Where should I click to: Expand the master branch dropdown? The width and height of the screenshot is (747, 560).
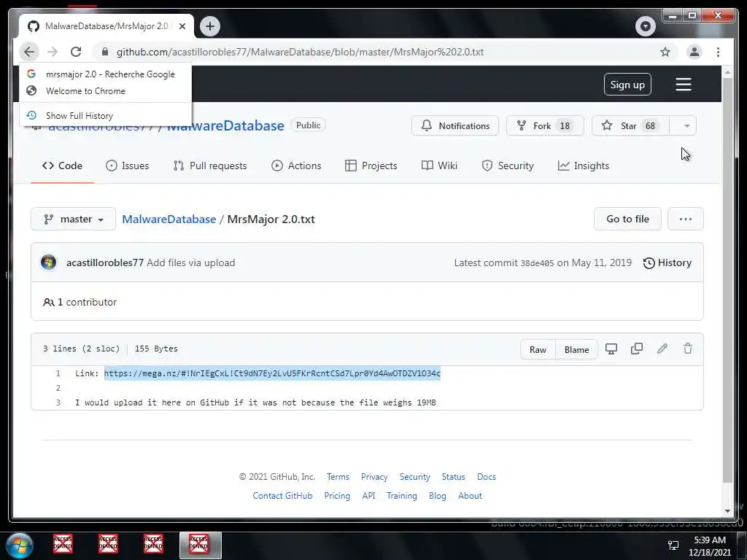[74, 219]
